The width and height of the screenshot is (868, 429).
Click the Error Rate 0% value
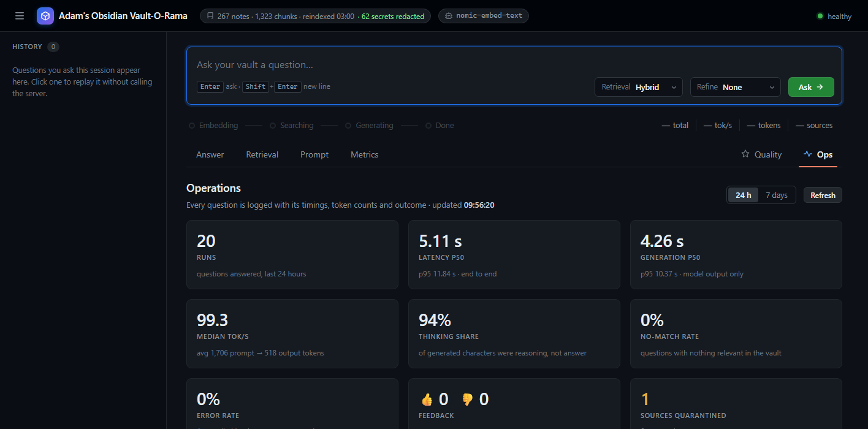pos(208,399)
